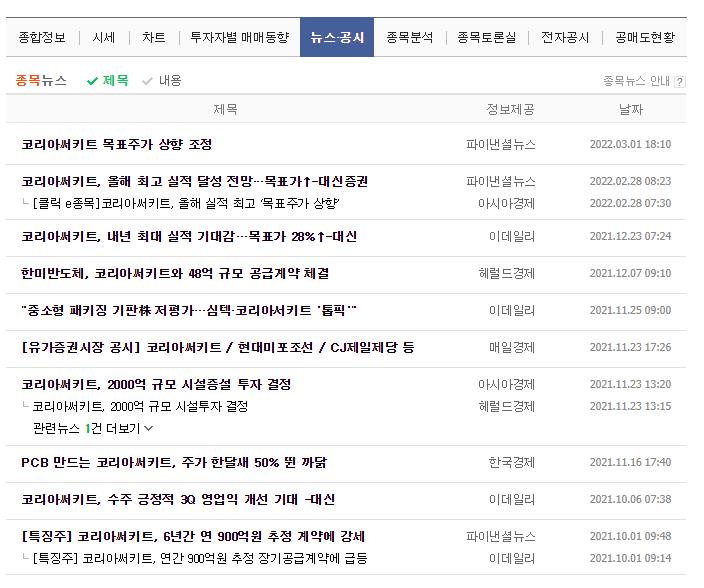Image resolution: width=704 pixels, height=588 pixels.
Task: Expand 관련뉴스 1건 더보기
Action: (93, 428)
